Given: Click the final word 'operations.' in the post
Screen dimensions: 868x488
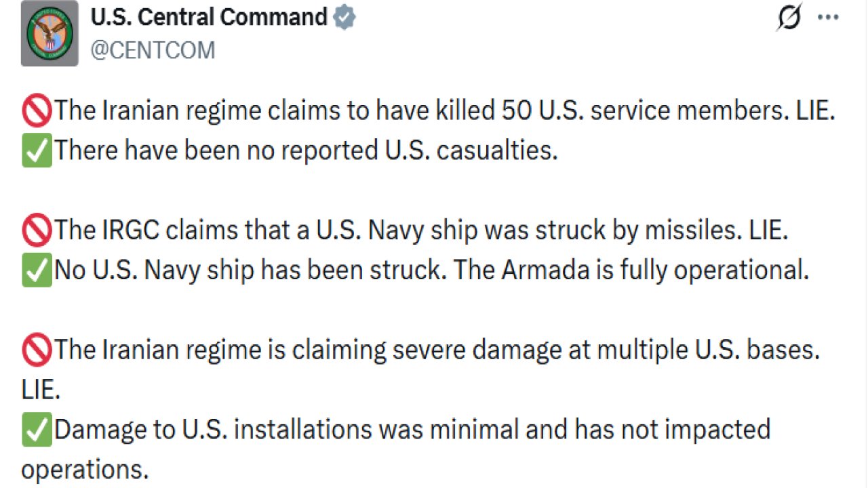Looking at the screenshot, I should (85, 470).
